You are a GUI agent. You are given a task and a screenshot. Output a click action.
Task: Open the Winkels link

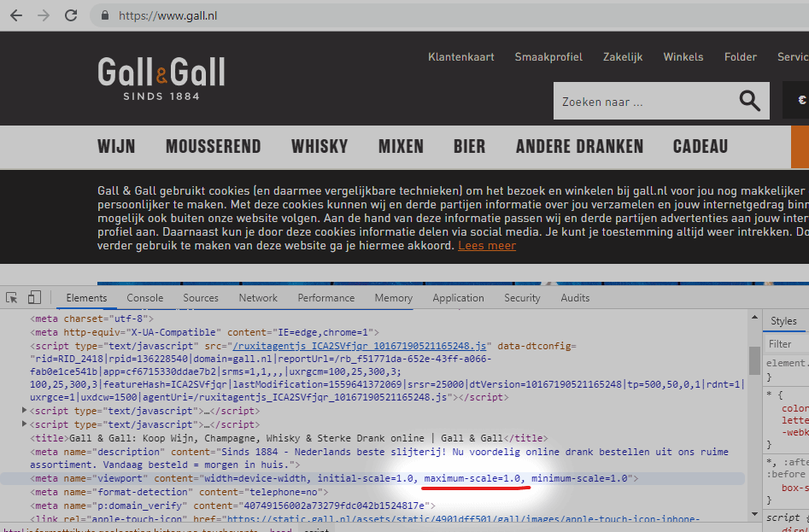(683, 56)
